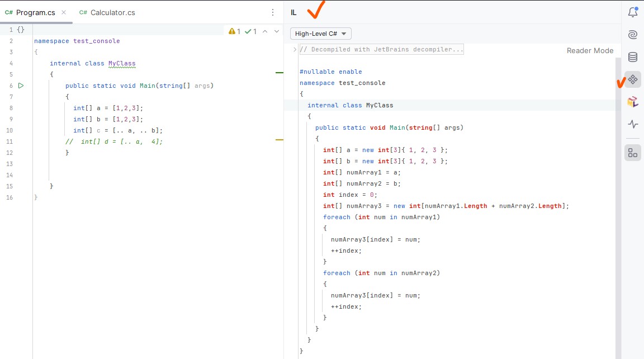644x359 pixels.
Task: Toggle Reader Mode in the IL viewer
Action: (590, 50)
